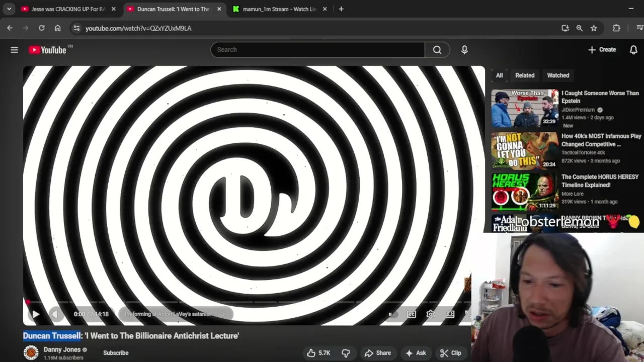The height and width of the screenshot is (362, 644).
Task: Reload the current page
Action: pyautogui.click(x=42, y=28)
